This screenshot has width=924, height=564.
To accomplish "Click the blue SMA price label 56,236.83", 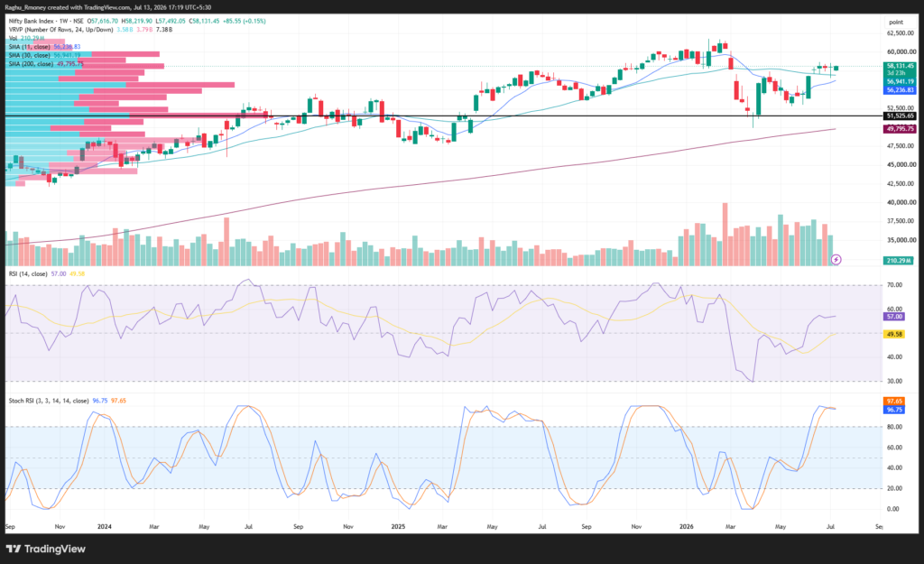I will coord(900,90).
